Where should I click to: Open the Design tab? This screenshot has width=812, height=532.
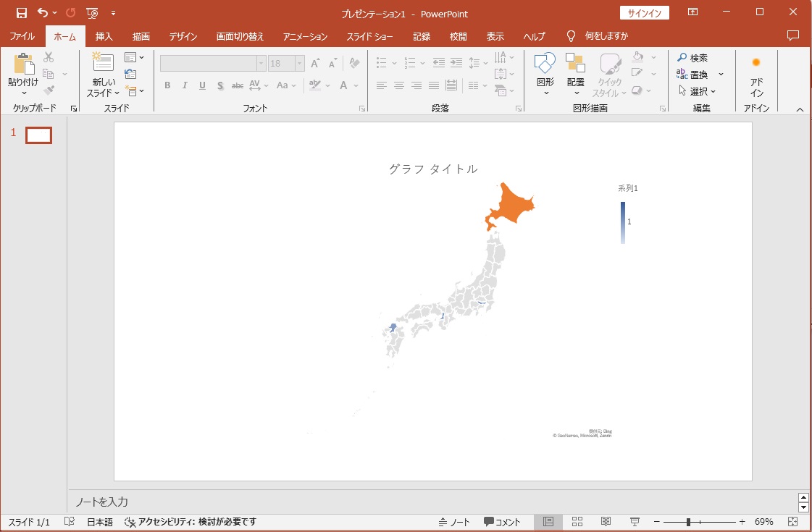[x=183, y=36]
